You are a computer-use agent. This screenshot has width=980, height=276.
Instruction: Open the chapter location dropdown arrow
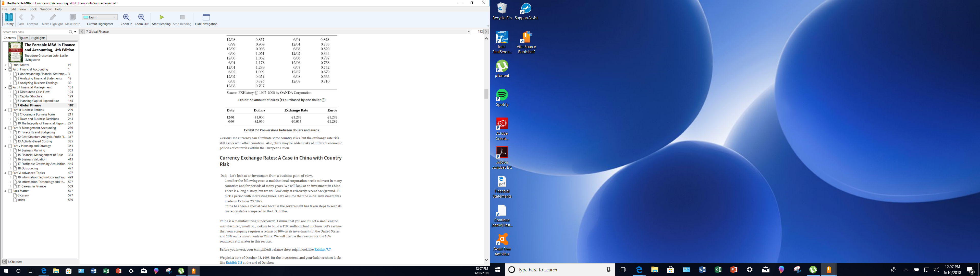point(469,32)
